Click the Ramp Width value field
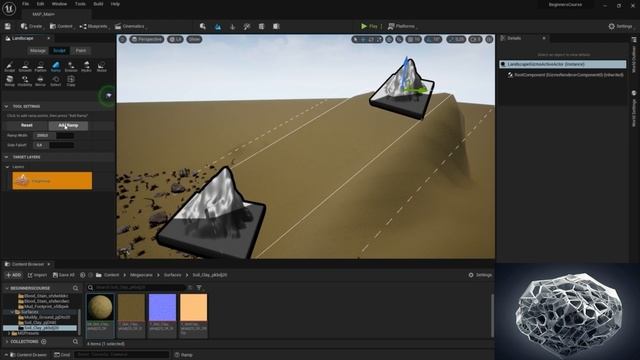This screenshot has width=640, height=360. click(53, 136)
